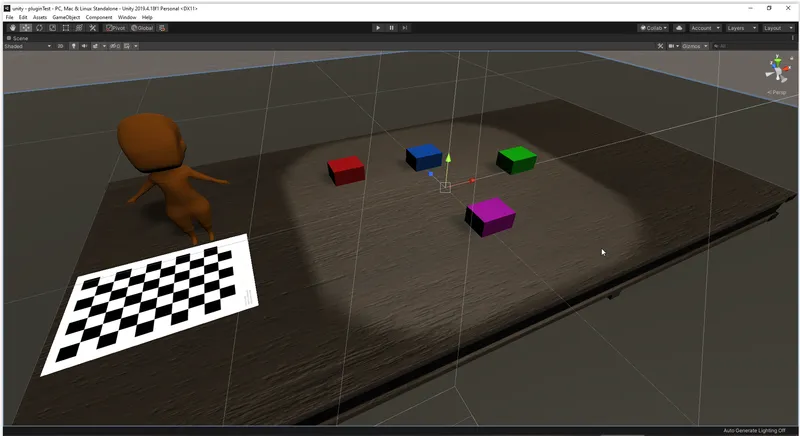800x436 pixels.
Task: Open the Help menu
Action: (147, 17)
